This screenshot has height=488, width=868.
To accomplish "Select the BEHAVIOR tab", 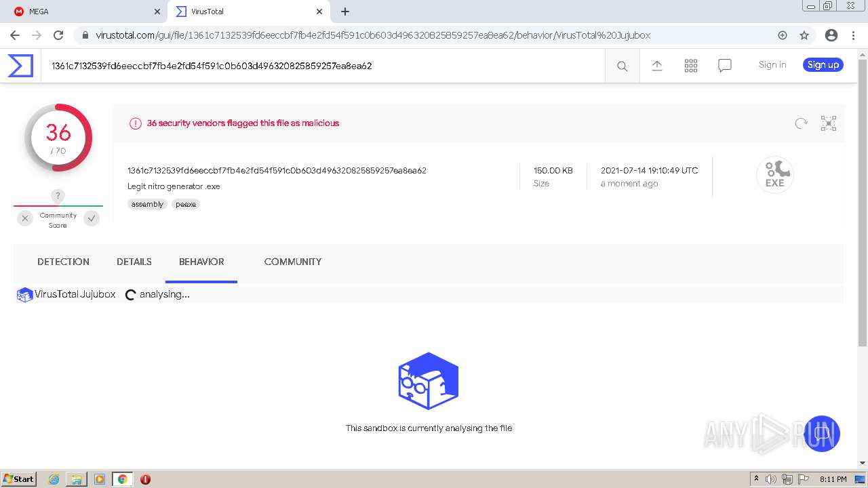I will pos(201,262).
